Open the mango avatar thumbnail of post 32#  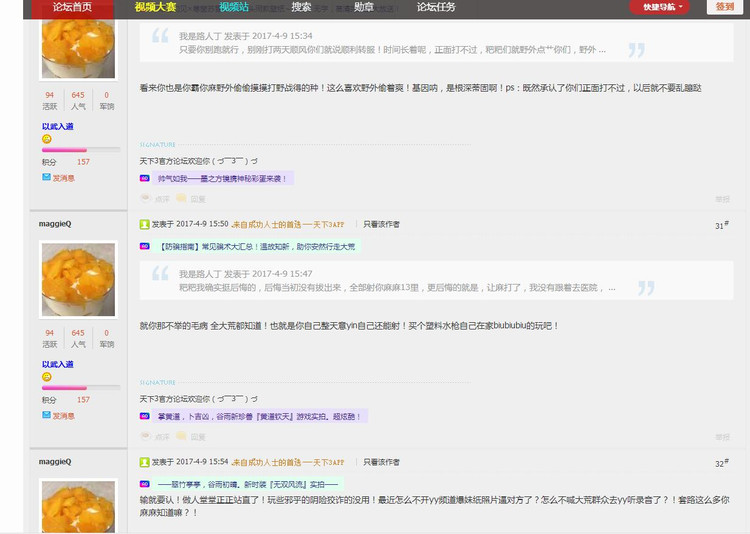click(78, 506)
